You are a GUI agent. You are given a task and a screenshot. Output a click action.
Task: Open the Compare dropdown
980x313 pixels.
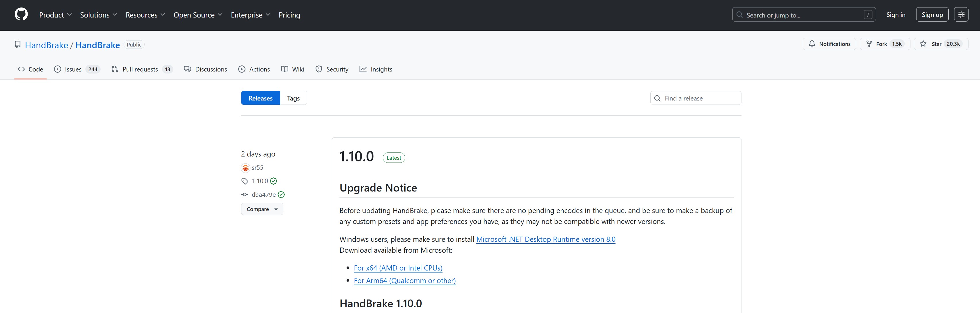pyautogui.click(x=262, y=209)
